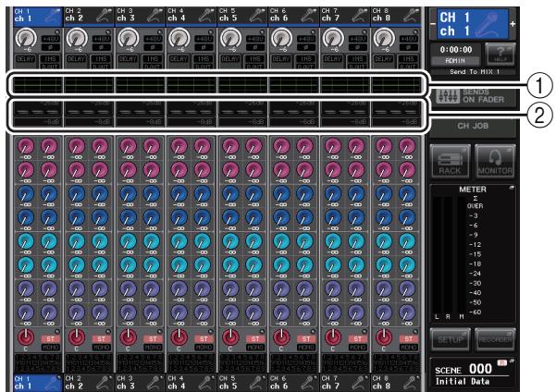The height and width of the screenshot is (392, 556).
Task: Select ch 8 first cyan send knob
Action: click(x=384, y=241)
